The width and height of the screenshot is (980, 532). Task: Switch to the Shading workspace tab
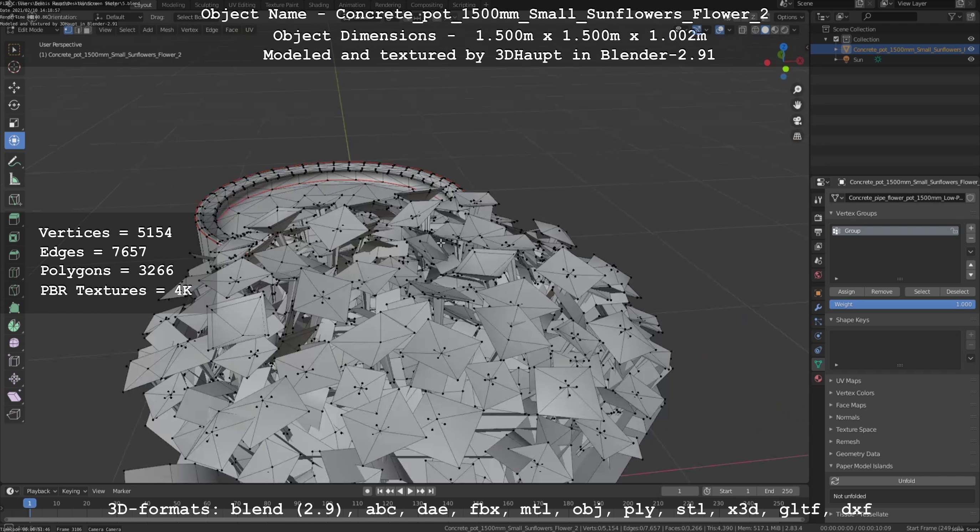tap(318, 5)
